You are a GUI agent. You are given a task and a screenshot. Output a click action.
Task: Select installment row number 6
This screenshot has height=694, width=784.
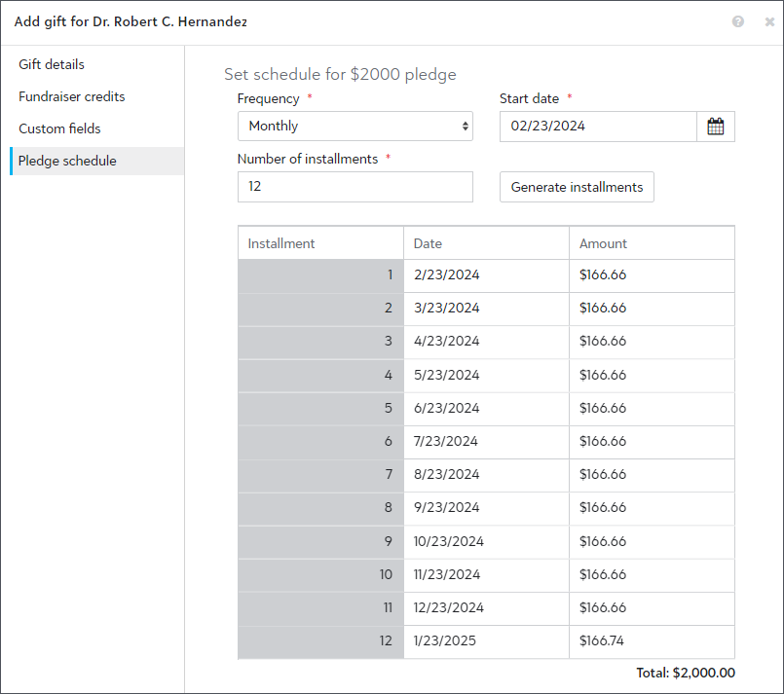(320, 442)
